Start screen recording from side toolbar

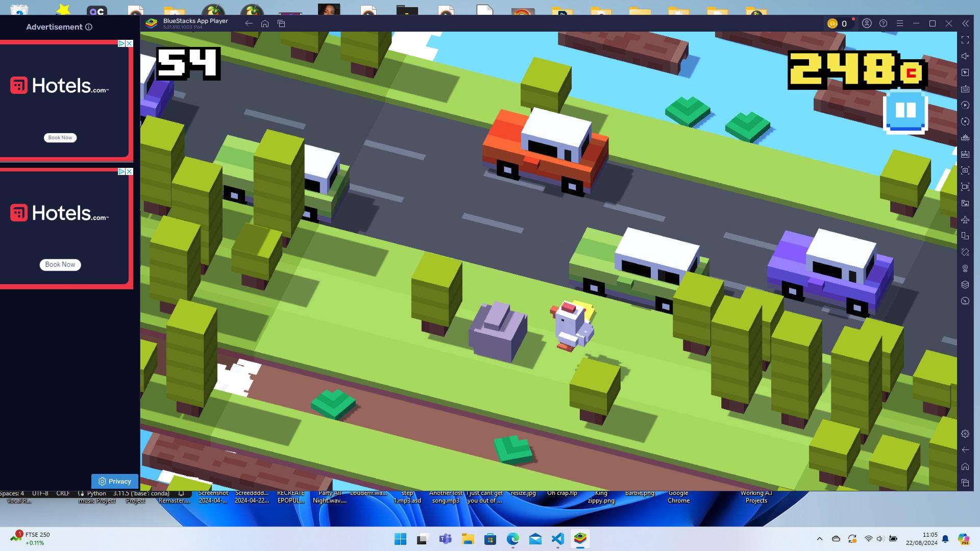pos(965,187)
